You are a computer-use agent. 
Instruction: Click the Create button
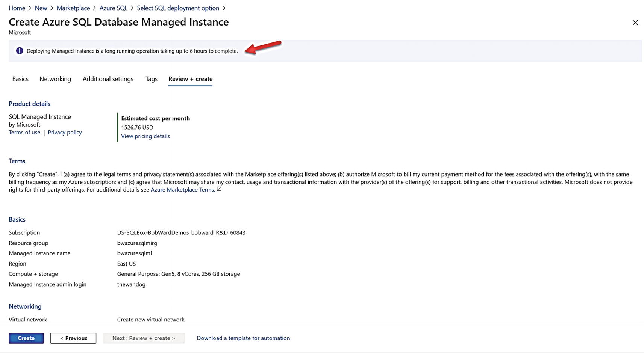[26, 338]
